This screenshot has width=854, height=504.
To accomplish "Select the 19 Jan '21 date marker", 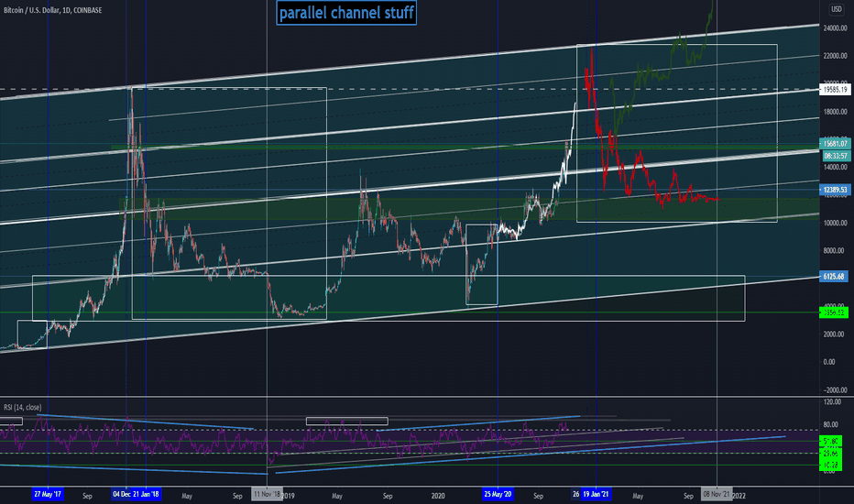I will pyautogui.click(x=596, y=494).
